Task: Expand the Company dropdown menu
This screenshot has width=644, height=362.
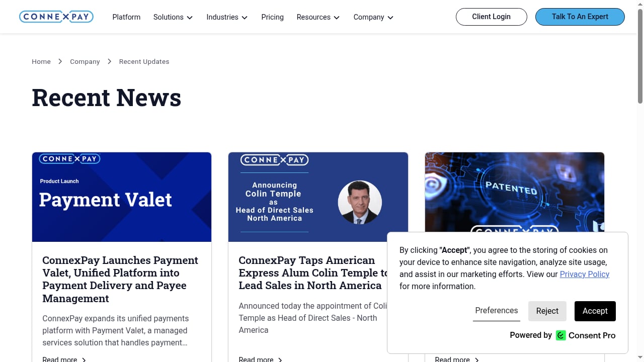Action: tap(373, 17)
